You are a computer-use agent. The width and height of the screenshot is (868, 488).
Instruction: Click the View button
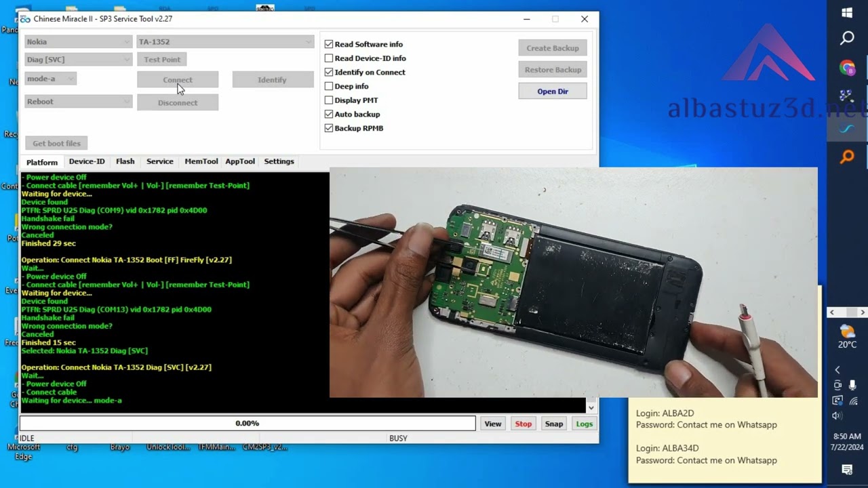click(x=493, y=424)
